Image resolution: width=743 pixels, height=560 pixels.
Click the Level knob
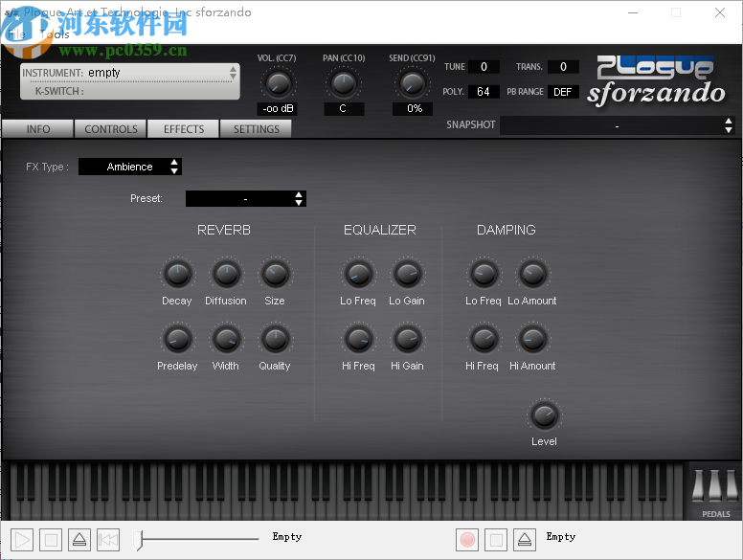[544, 415]
